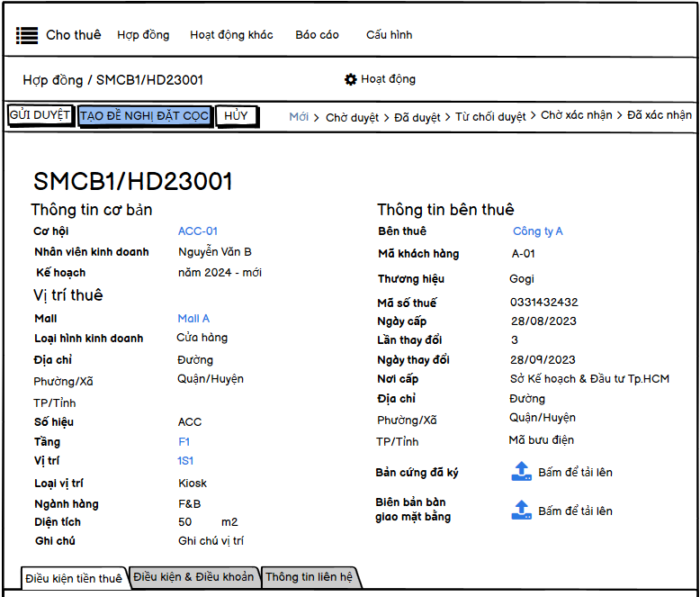Click upload icon for Bản cứng đã ký
The width and height of the screenshot is (700, 597).
pos(521,472)
